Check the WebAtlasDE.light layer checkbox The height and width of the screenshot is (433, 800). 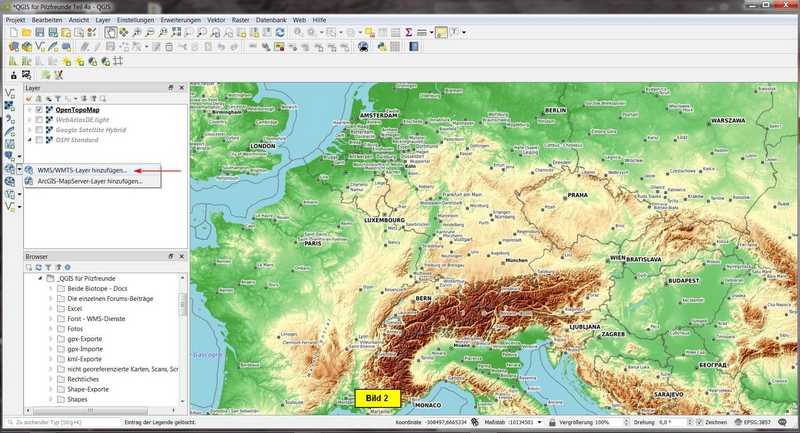pyautogui.click(x=39, y=120)
